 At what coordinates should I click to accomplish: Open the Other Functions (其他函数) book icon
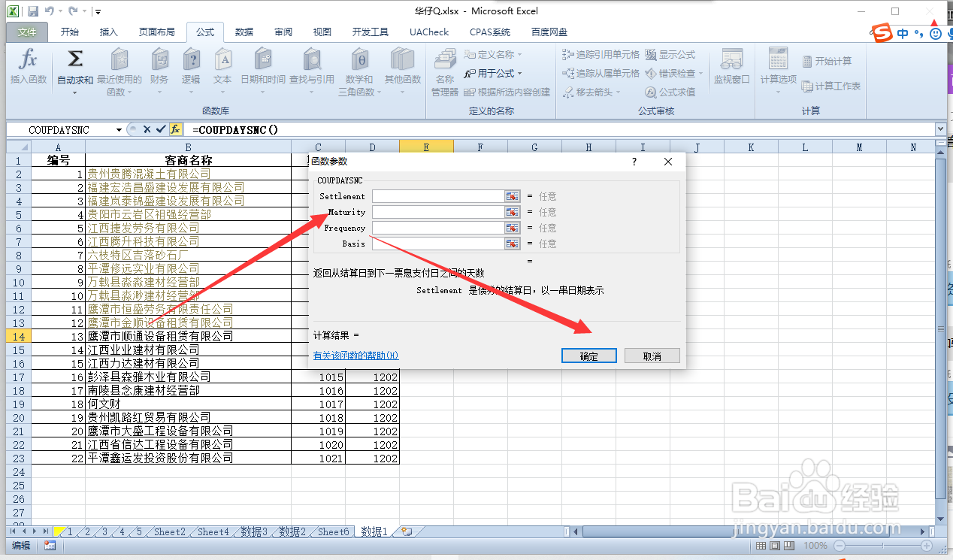tap(403, 60)
